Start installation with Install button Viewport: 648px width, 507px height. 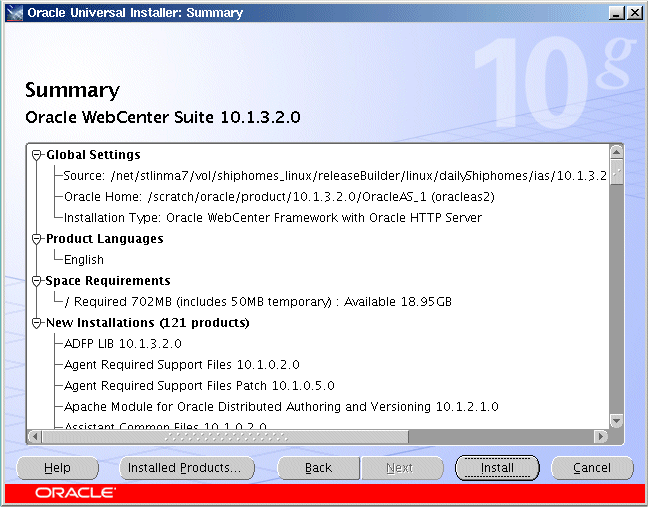(497, 468)
